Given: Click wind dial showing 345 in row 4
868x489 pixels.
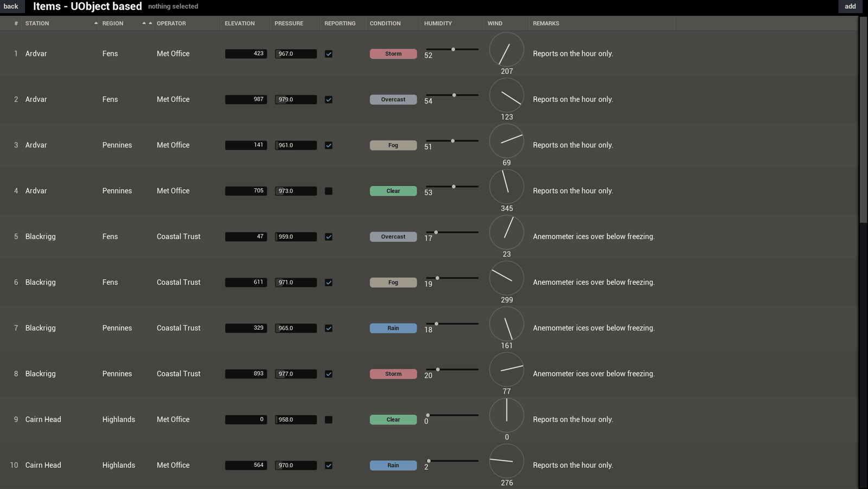Looking at the screenshot, I should tap(507, 186).
